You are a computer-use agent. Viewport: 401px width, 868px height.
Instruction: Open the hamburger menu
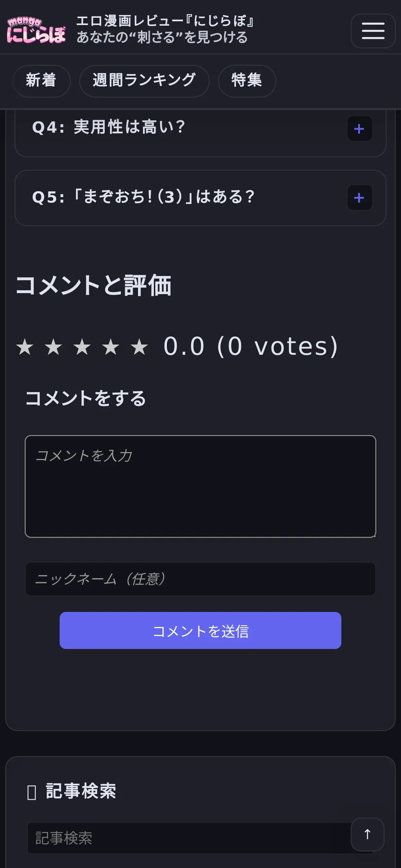pos(373,31)
